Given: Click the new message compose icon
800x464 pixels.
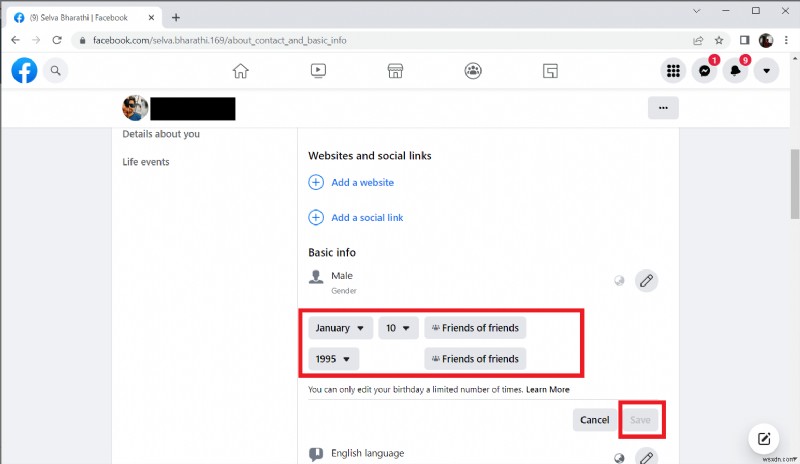Looking at the screenshot, I should [x=764, y=438].
